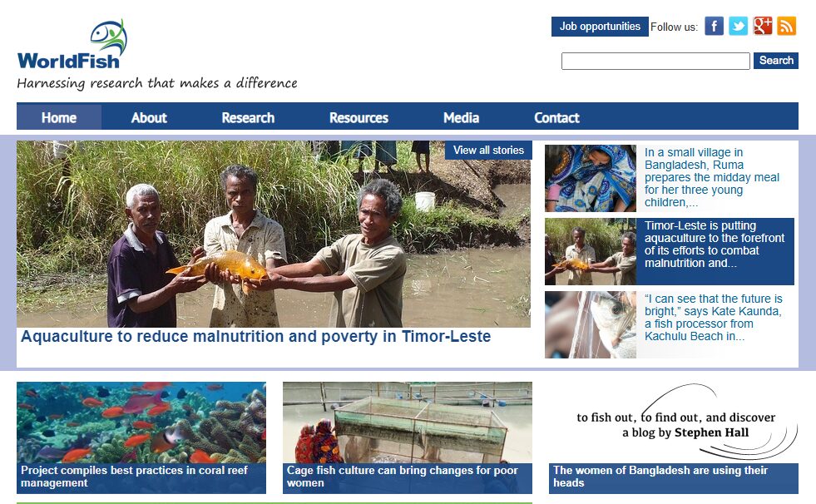Open the Twitter bird icon
816x504 pixels.
click(738, 26)
